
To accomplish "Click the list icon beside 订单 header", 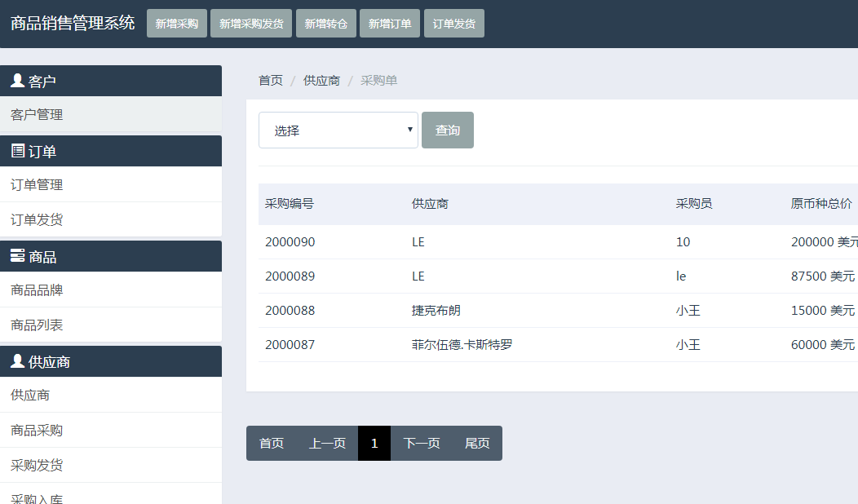I will coord(17,151).
